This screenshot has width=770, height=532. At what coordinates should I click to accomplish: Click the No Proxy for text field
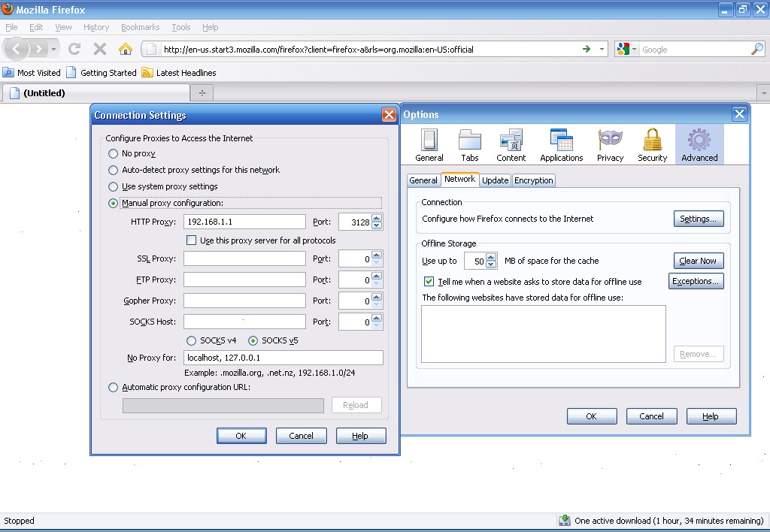coord(283,358)
